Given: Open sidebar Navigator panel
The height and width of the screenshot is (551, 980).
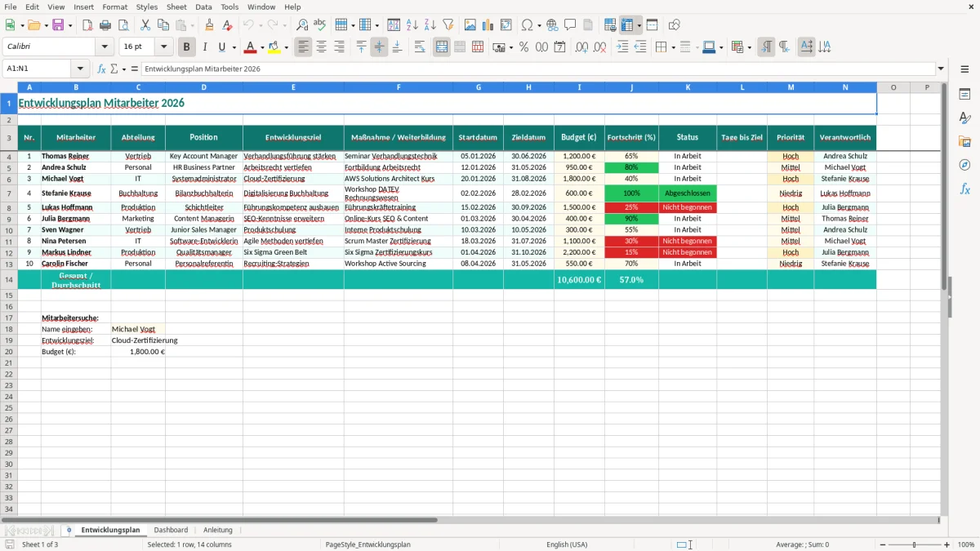Looking at the screenshot, I should click(x=964, y=165).
